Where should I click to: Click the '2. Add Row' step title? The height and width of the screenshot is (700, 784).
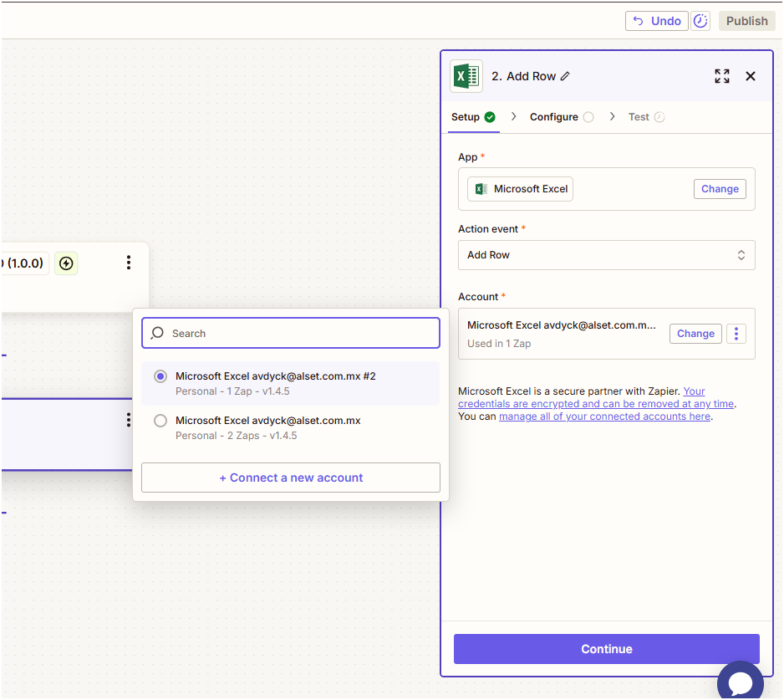tap(523, 76)
